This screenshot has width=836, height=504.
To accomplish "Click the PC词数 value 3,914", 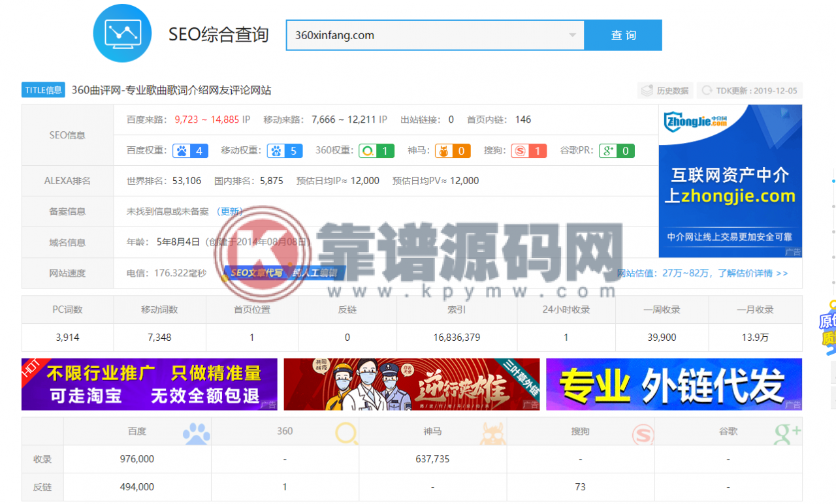I will [x=67, y=338].
